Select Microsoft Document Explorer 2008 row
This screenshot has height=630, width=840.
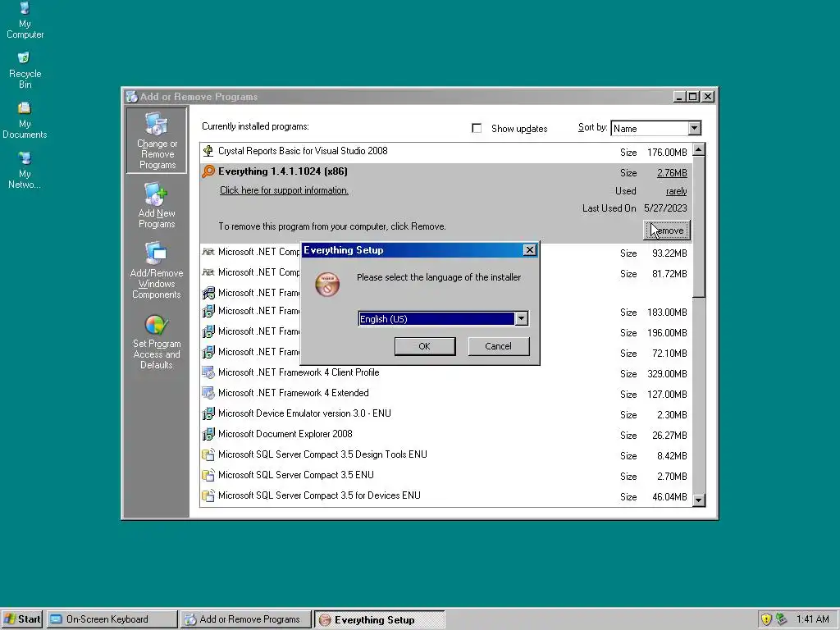pos(445,434)
